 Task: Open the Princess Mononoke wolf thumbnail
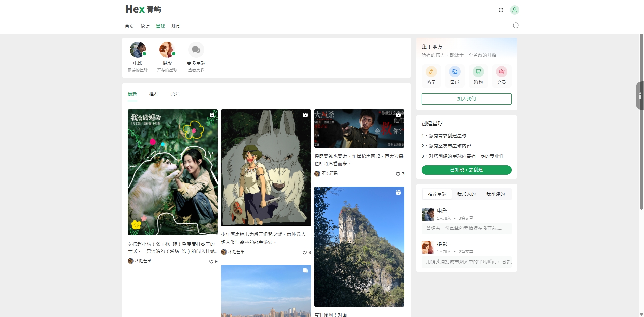click(x=266, y=167)
